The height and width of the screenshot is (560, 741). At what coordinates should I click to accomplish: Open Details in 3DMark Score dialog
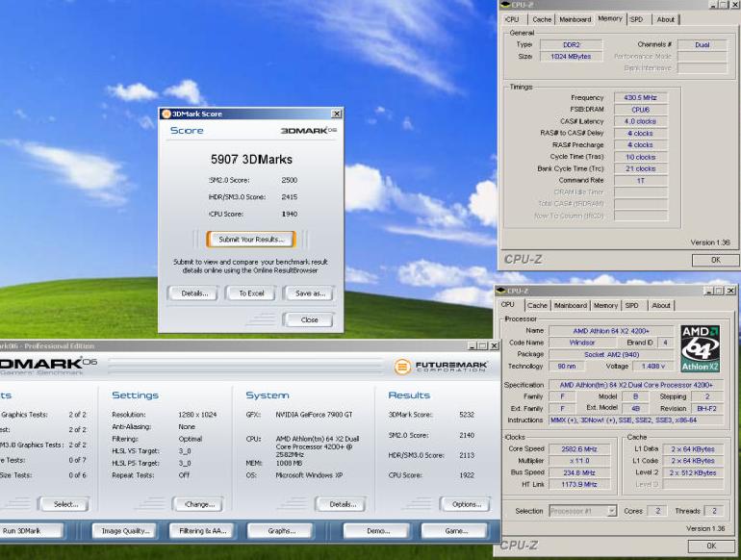(x=194, y=293)
